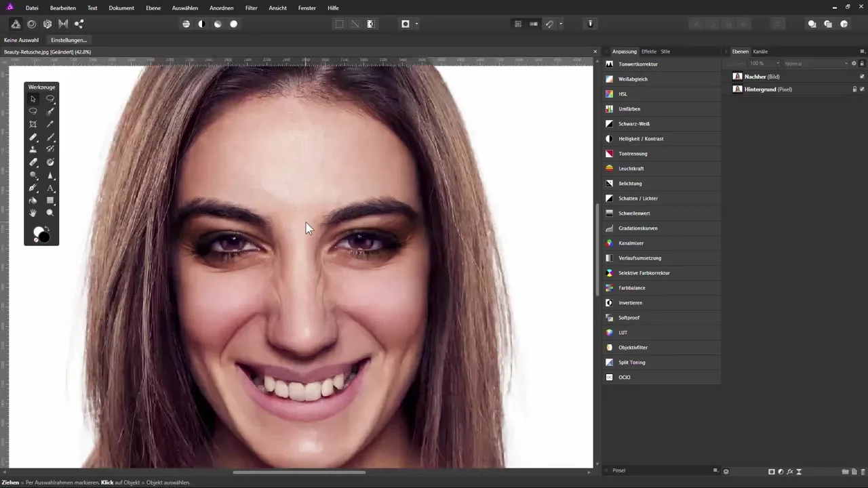Select the Text tool
Viewport: 868px width, 488px height.
[50, 188]
